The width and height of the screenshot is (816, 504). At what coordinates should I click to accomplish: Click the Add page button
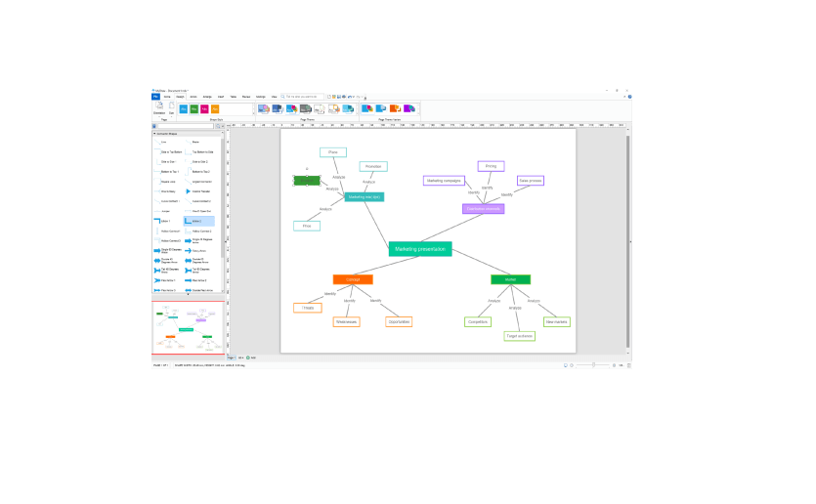tap(251, 357)
